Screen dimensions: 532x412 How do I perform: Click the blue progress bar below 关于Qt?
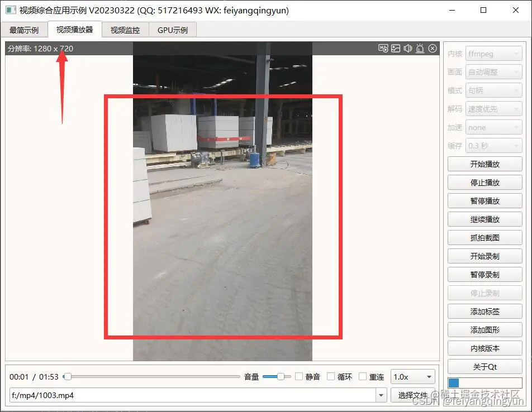[x=485, y=383]
